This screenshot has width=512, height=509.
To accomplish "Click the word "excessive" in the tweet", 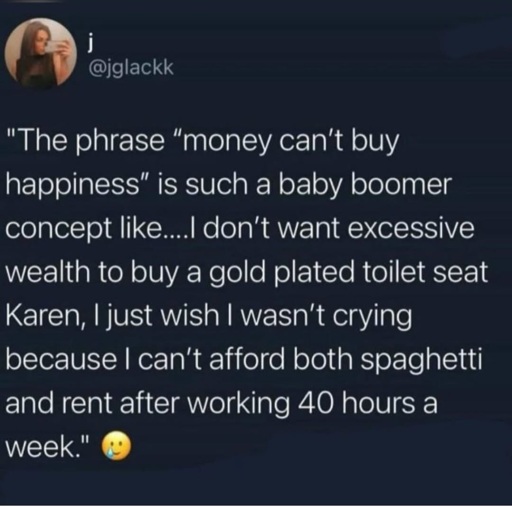I will tap(411, 229).
